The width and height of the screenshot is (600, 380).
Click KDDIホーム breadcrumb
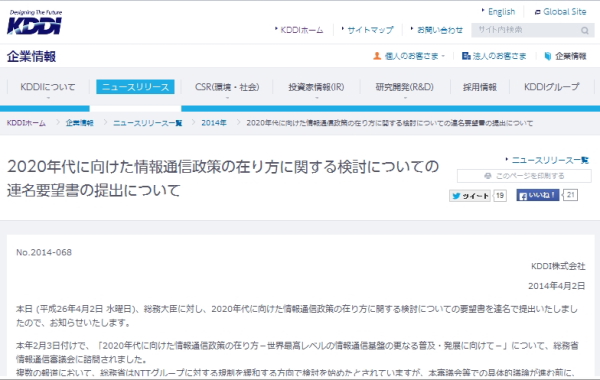click(26, 123)
